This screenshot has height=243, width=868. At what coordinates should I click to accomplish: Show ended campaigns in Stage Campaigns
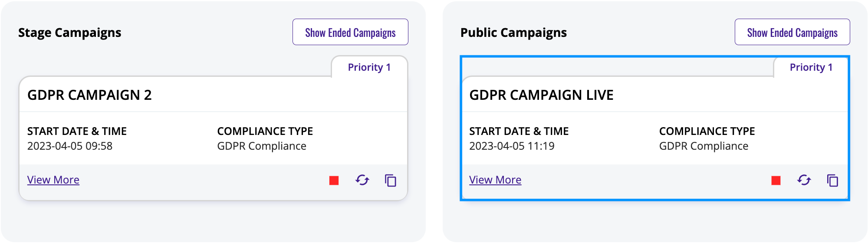(350, 32)
